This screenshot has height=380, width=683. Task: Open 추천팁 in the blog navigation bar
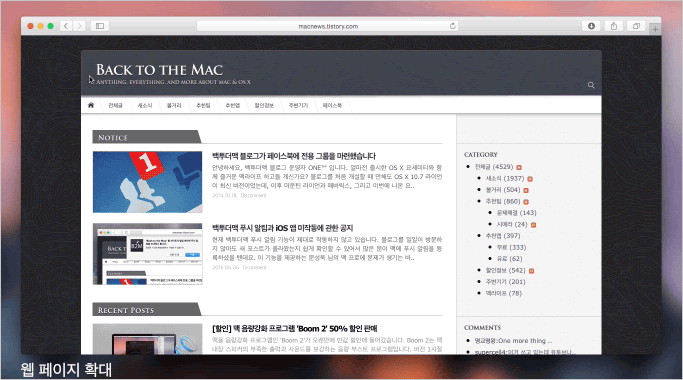pyautogui.click(x=203, y=105)
